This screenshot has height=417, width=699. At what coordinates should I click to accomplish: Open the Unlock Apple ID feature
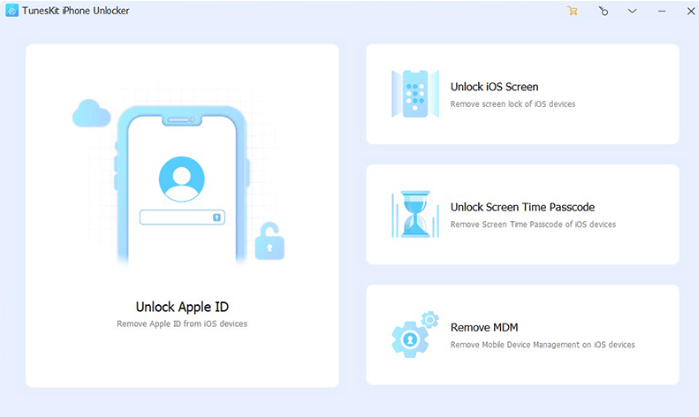[182, 306]
